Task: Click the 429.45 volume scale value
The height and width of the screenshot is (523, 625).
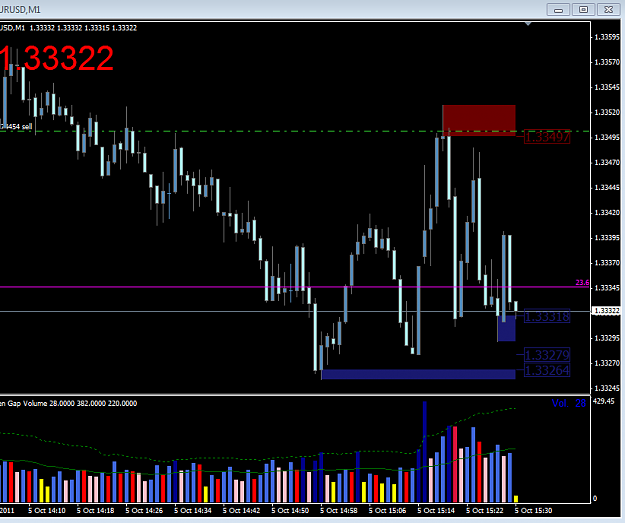Action: point(604,401)
